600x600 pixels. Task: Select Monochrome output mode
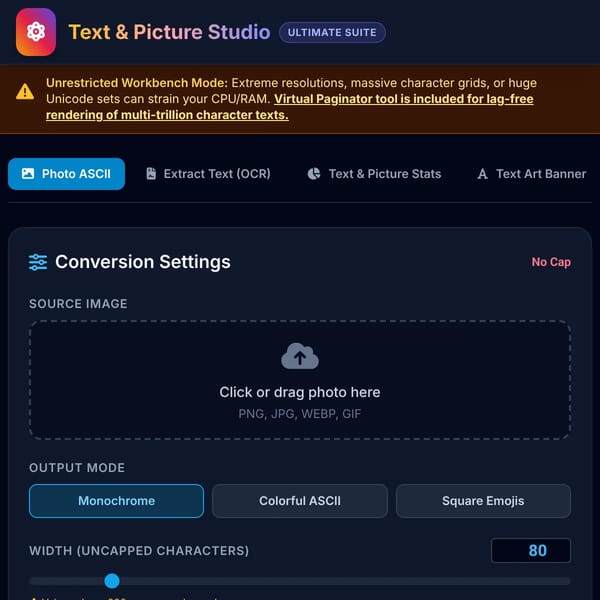[116, 501]
